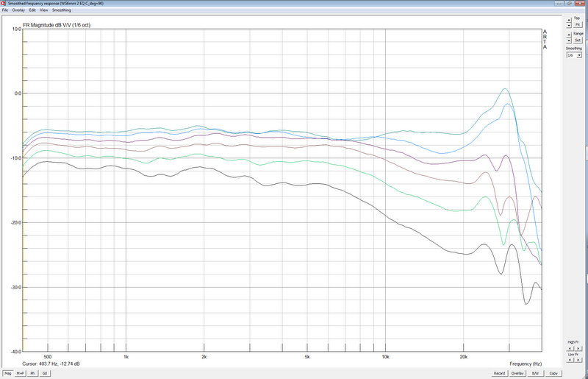Open the File menu
Image resolution: width=588 pixels, height=379 pixels.
6,10
